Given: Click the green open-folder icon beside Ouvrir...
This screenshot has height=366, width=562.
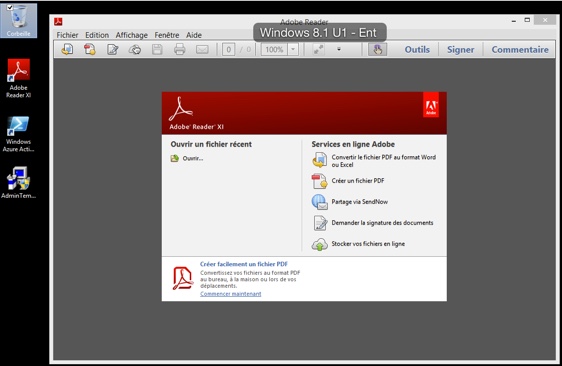Looking at the screenshot, I should click(175, 158).
